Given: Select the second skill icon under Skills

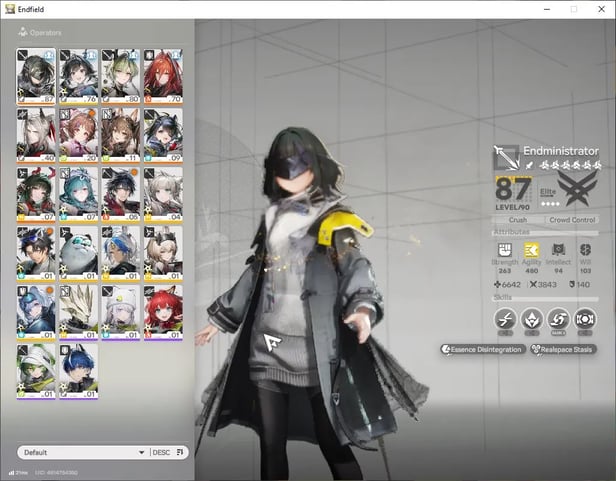Looking at the screenshot, I should click(x=532, y=319).
